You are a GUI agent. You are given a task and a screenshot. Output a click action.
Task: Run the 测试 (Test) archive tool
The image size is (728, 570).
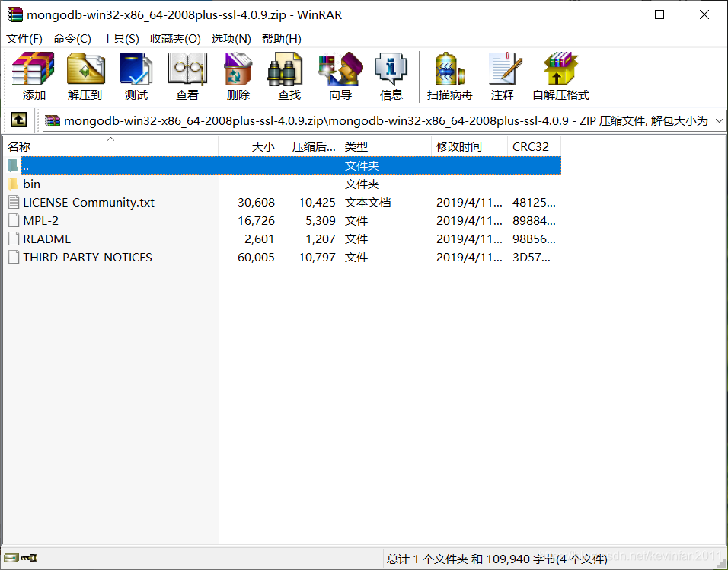pyautogui.click(x=136, y=69)
